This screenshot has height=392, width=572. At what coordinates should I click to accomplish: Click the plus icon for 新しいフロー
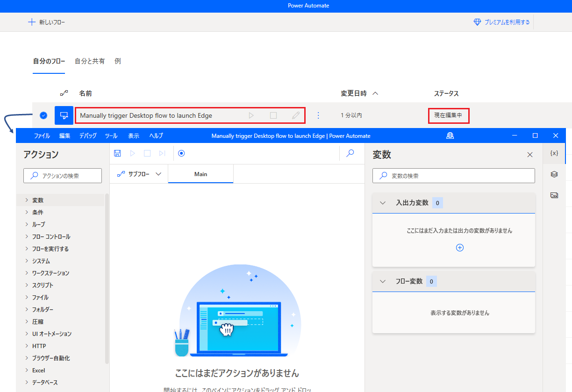[32, 22]
